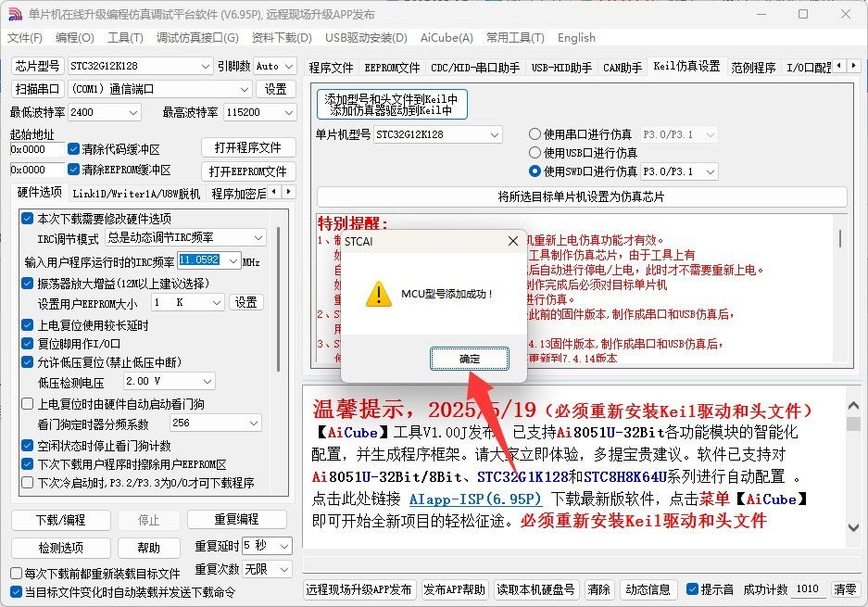868x607 pixels.
Task: Expand the 引脚数 Auto dropdown
Action: pyautogui.click(x=289, y=66)
